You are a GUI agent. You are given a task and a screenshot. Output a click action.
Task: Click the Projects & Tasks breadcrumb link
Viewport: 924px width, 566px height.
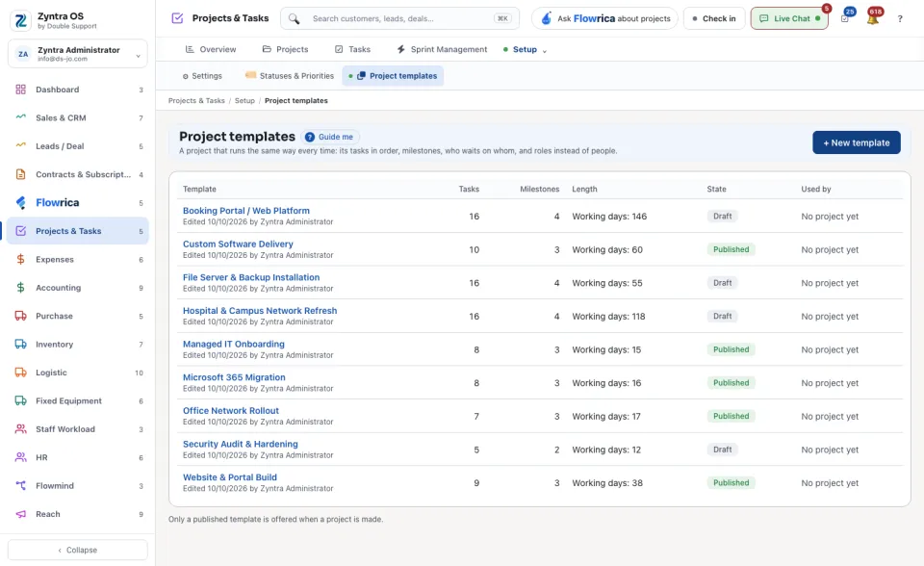click(x=196, y=101)
